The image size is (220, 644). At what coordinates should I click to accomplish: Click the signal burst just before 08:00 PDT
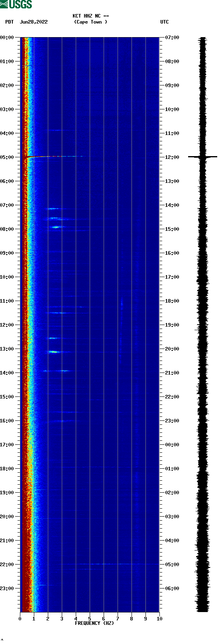[x=56, y=227]
